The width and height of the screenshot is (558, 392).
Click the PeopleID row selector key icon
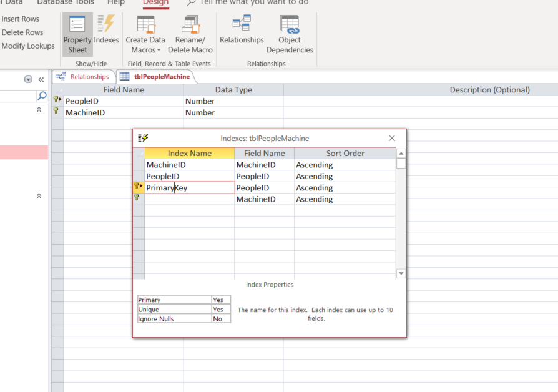click(57, 100)
